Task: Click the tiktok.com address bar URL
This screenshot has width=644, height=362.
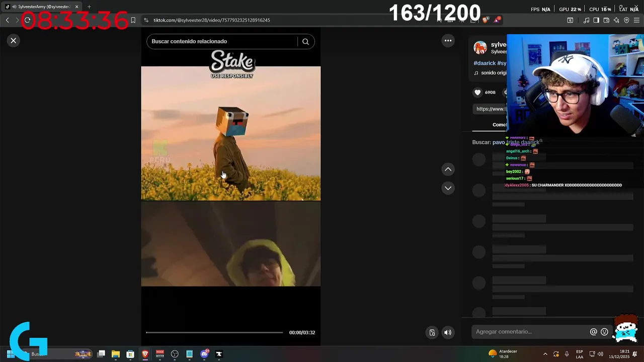Action: coord(211,20)
